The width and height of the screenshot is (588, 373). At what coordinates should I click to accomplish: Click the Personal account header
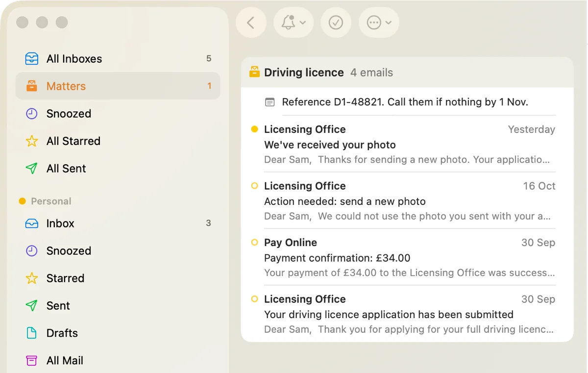pos(51,201)
